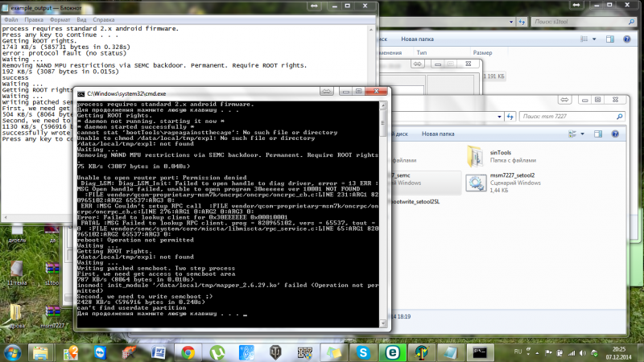Screen dimensions: 644x362
Task: Open Google Chrome from the taskbar
Action: pos(188,352)
